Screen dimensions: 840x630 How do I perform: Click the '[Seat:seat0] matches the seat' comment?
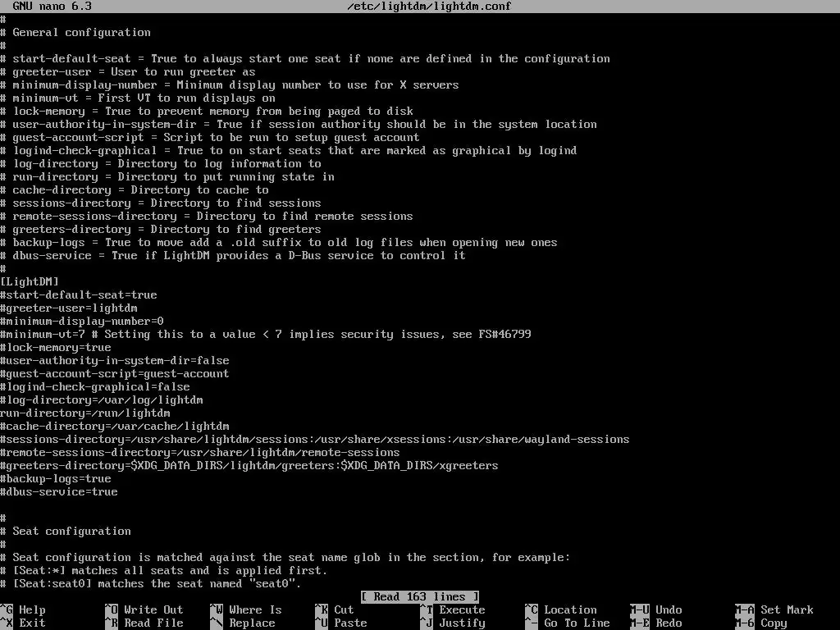pos(151,584)
